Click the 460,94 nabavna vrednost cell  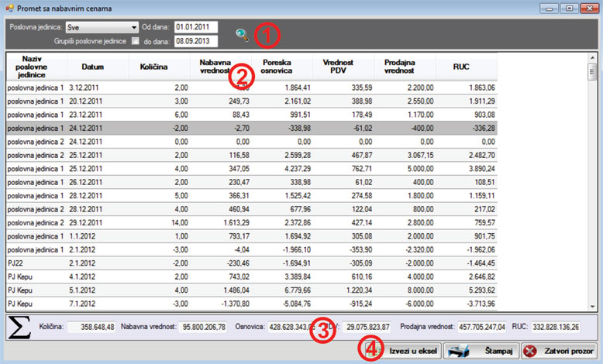coord(221,209)
